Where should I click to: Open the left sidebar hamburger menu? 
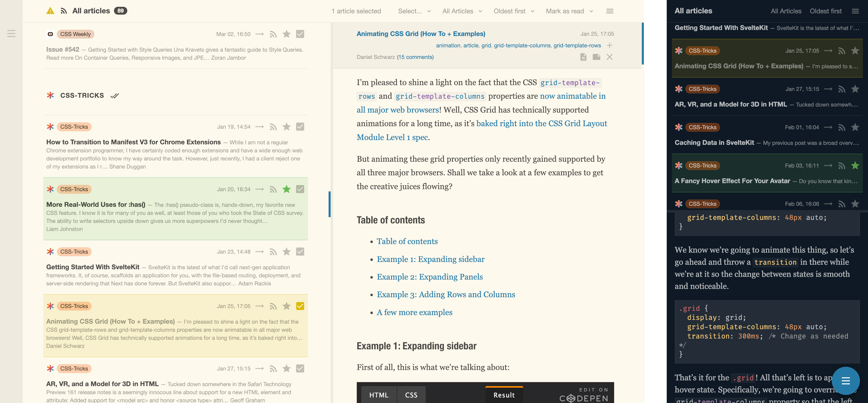tap(11, 34)
